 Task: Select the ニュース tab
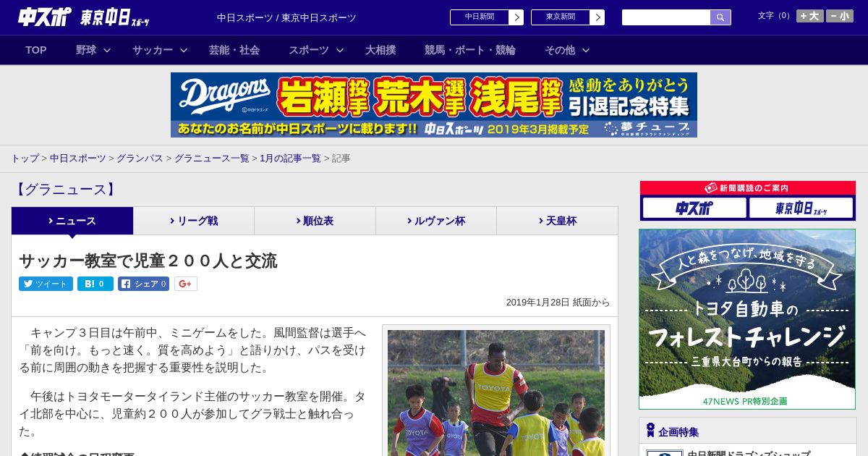72,221
